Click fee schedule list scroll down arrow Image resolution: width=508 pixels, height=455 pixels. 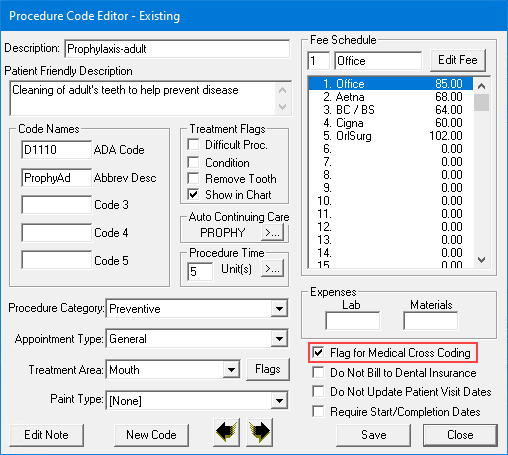point(481,260)
